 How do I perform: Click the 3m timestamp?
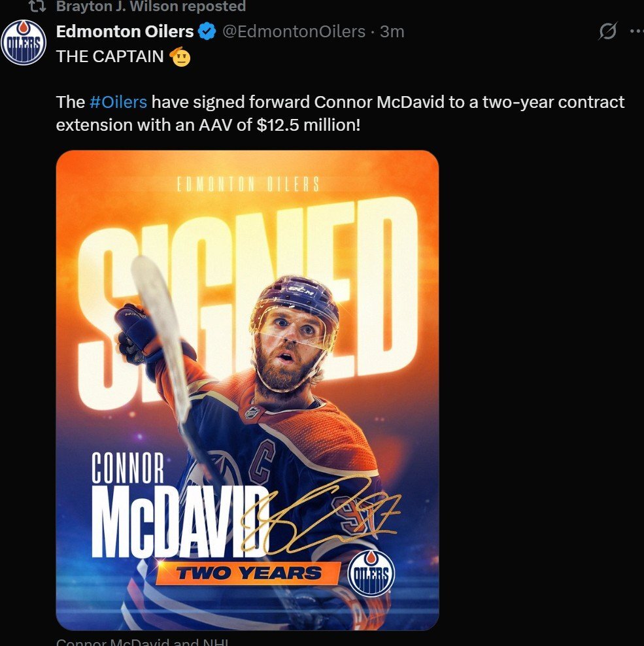392,31
